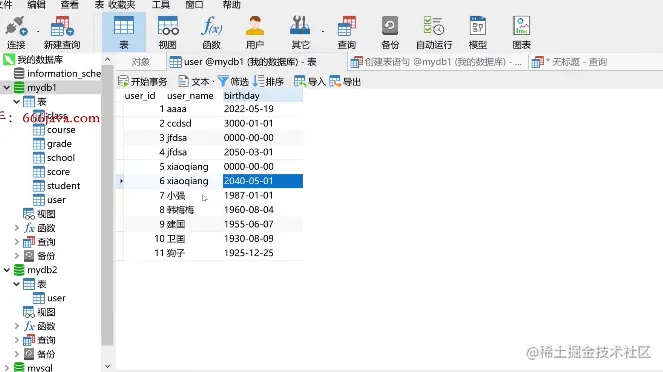Image resolution: width=663 pixels, height=372 pixels.
Task: Open the 编辑 menu
Action: coord(36,5)
